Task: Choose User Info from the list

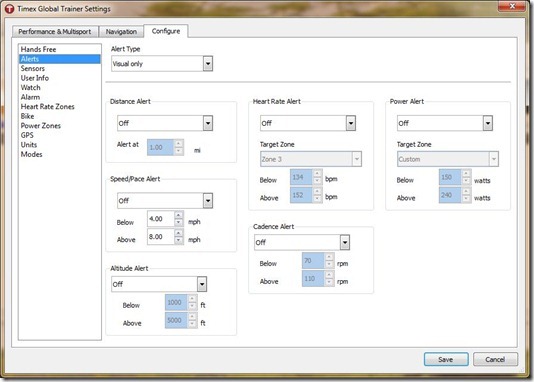Action: tap(60, 78)
